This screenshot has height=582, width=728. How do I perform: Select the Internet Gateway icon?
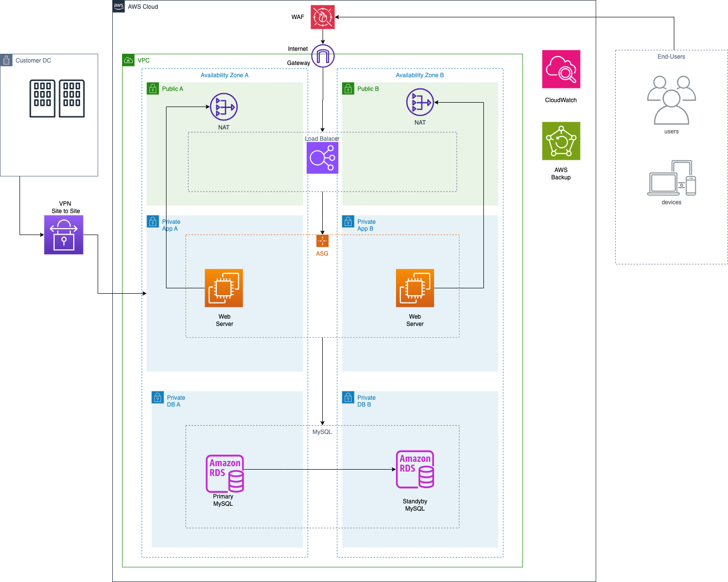(x=323, y=56)
